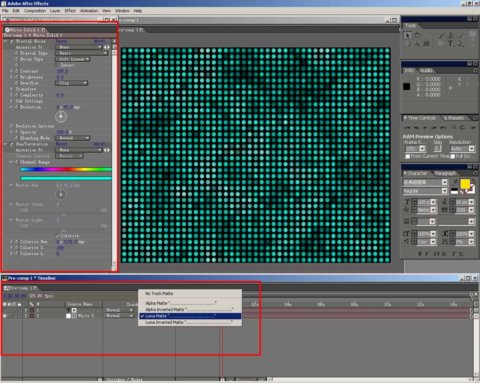
Task: Select the Brush tool in Tools panel
Action: click(x=441, y=35)
